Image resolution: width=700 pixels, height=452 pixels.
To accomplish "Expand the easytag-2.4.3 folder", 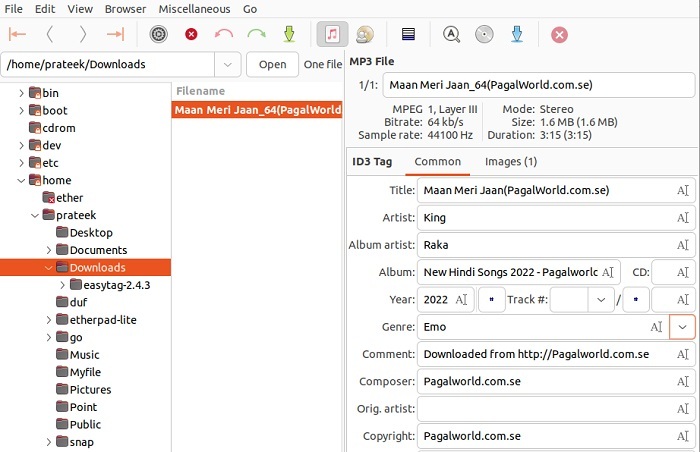I will point(62,285).
